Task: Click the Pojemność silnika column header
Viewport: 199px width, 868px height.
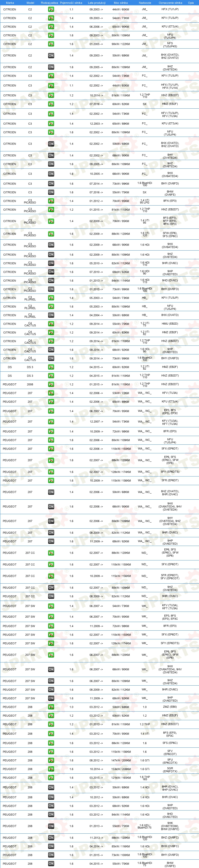Action: click(71, 3)
